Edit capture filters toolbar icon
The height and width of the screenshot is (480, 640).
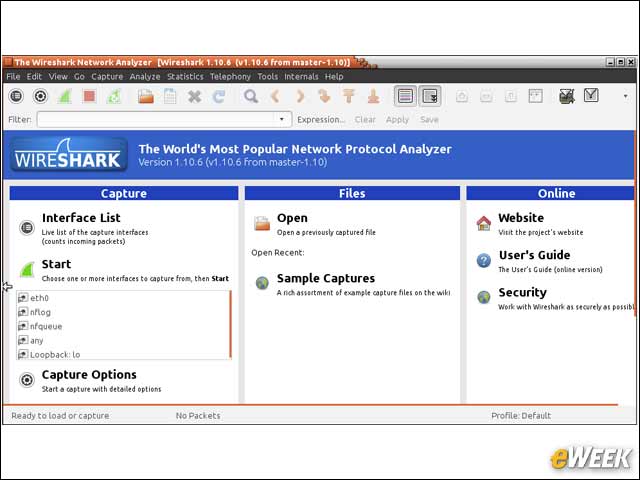pos(567,96)
